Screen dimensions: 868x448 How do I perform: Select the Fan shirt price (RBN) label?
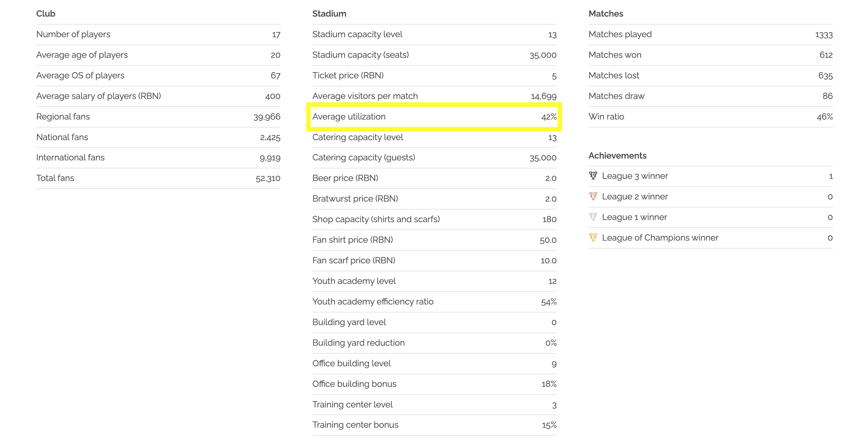point(353,240)
